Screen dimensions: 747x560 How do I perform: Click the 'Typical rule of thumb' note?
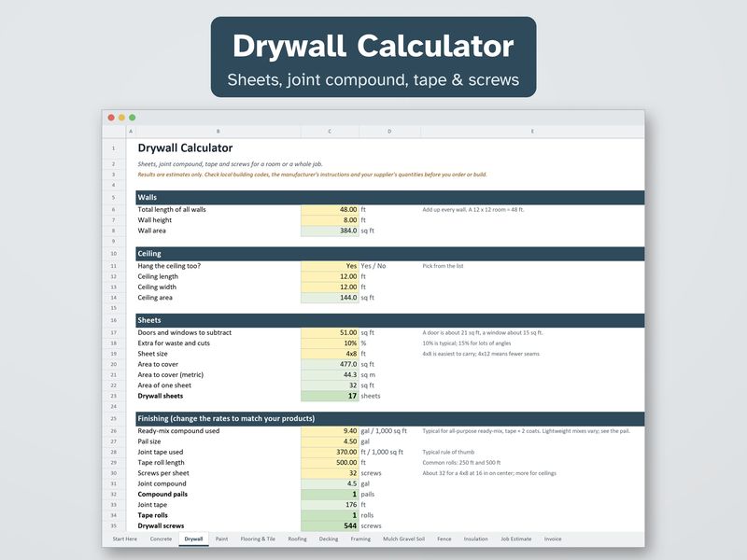point(448,452)
